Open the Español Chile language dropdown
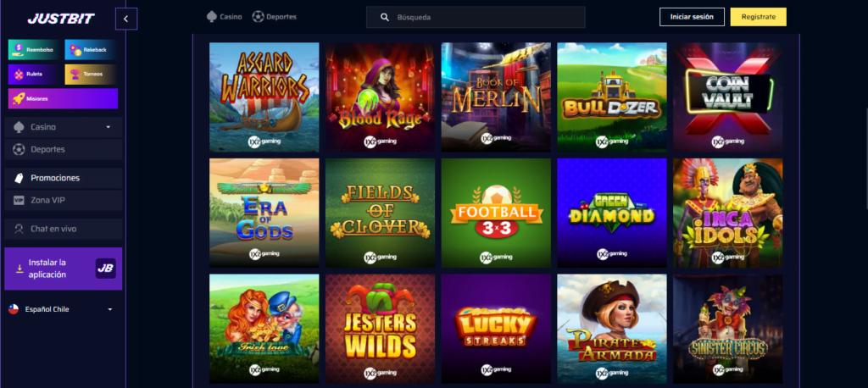Screen dimensions: 868x388 point(61,309)
